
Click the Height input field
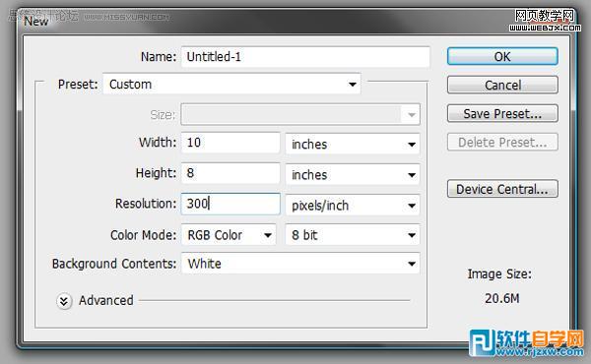point(230,173)
